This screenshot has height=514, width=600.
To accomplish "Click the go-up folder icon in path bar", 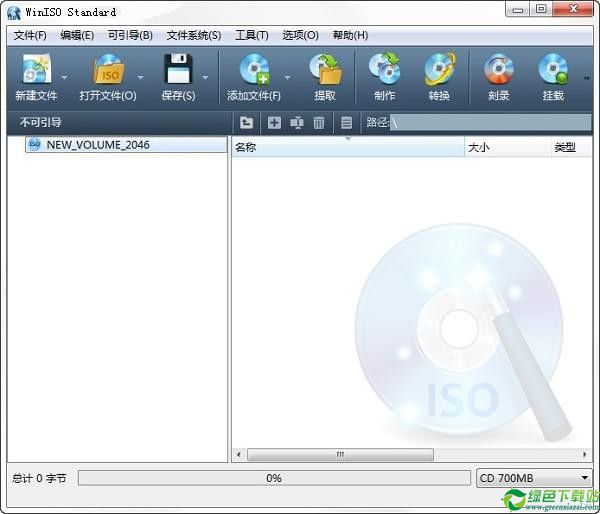I will point(247,123).
